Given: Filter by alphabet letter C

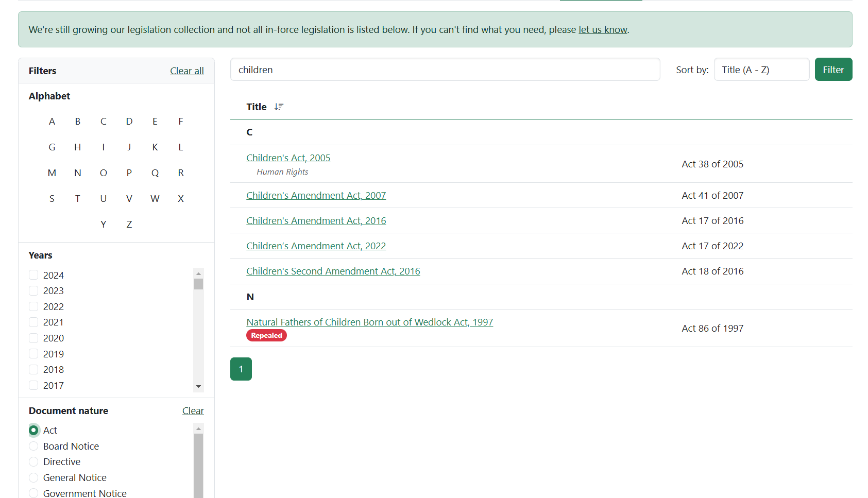Looking at the screenshot, I should point(104,122).
